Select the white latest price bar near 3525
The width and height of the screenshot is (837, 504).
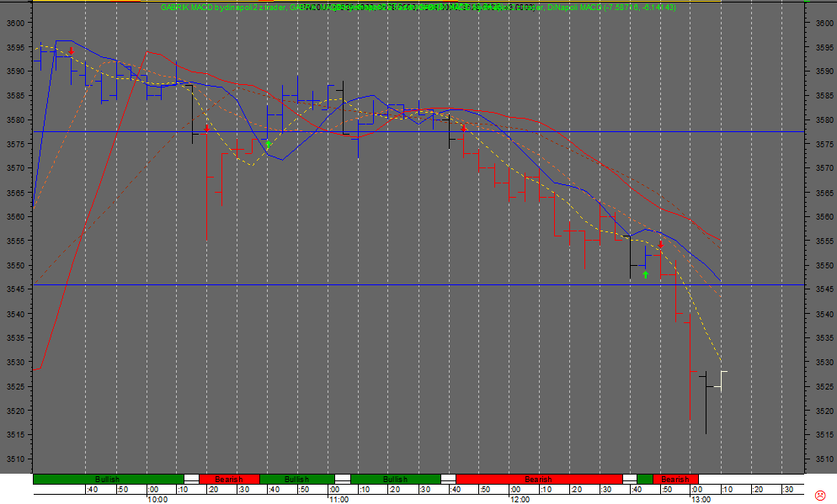(721, 381)
